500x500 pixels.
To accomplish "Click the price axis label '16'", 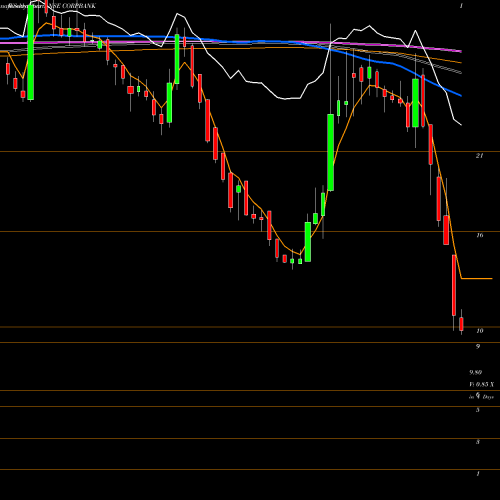I will [479, 235].
